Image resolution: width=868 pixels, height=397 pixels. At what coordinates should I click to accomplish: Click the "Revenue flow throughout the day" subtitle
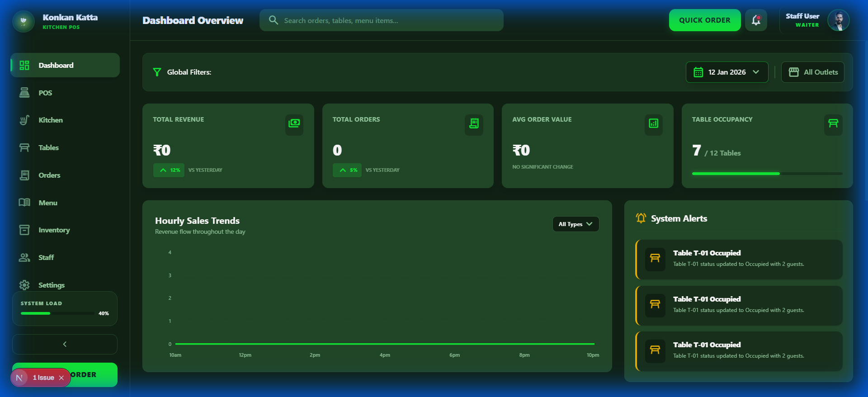[x=200, y=232]
